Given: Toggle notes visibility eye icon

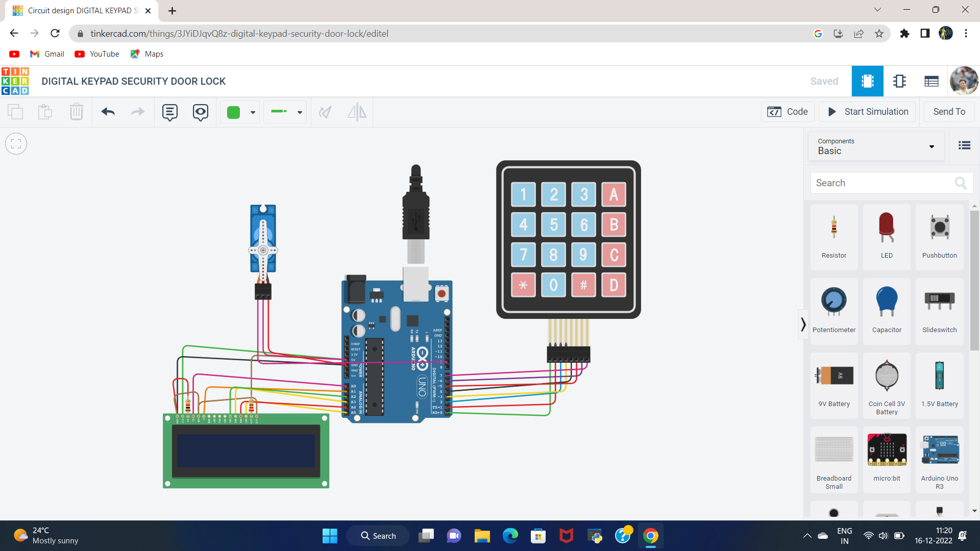Looking at the screenshot, I should pos(201,112).
